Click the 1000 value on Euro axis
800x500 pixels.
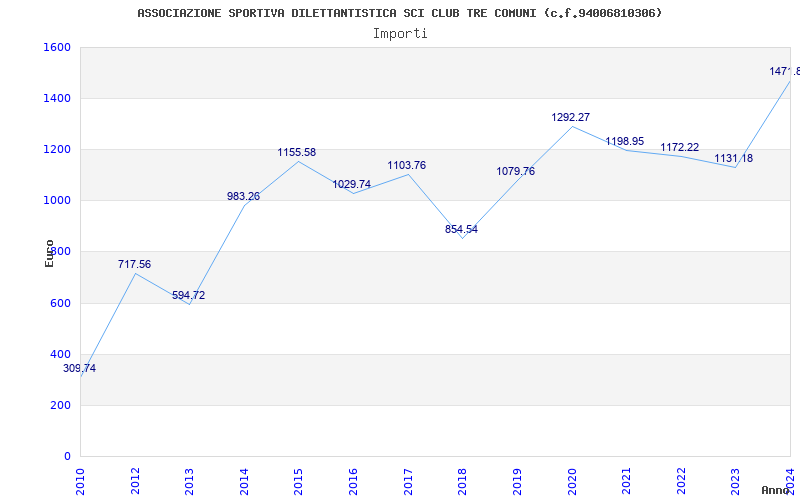57,201
